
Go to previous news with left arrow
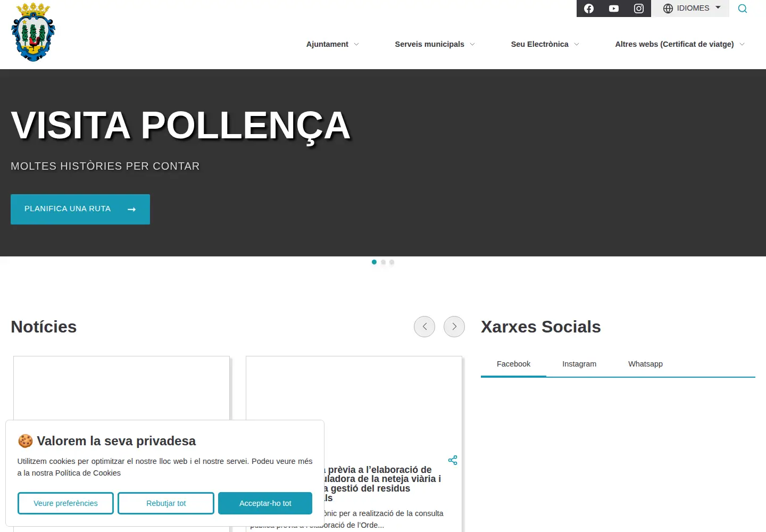(x=424, y=327)
